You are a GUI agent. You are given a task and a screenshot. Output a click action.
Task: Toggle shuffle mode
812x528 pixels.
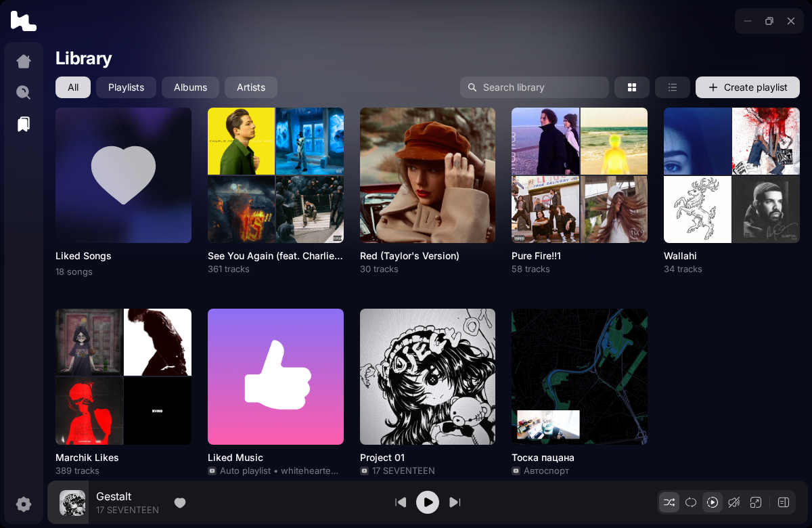[x=669, y=502]
